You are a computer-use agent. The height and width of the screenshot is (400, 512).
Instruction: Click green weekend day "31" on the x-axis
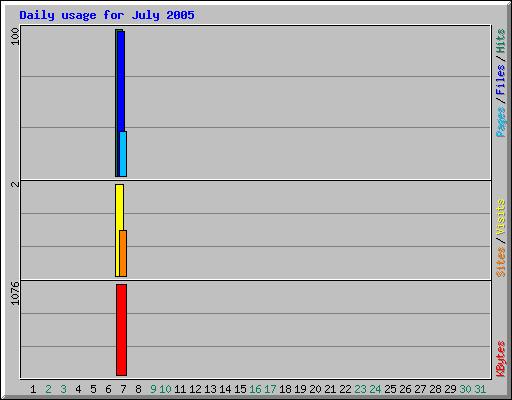click(x=480, y=389)
